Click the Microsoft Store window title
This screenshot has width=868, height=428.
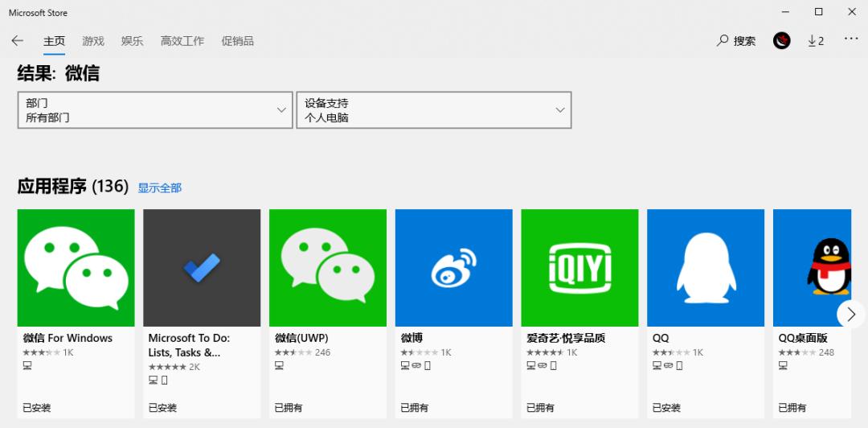click(x=38, y=12)
